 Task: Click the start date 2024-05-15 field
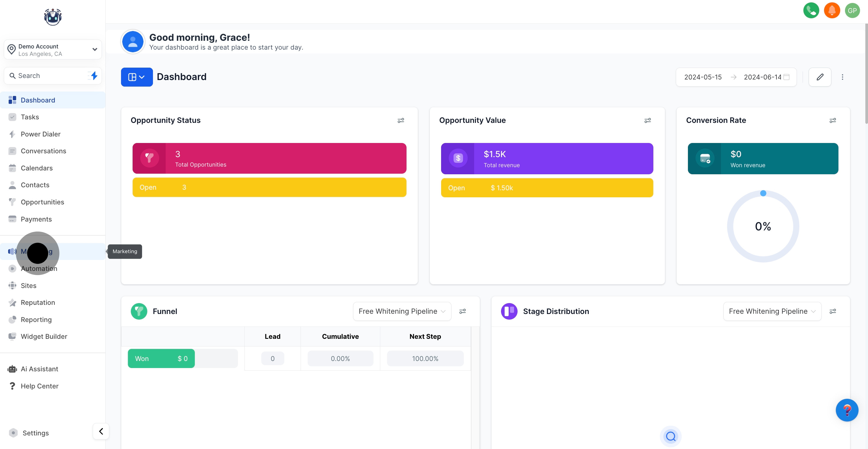click(703, 77)
